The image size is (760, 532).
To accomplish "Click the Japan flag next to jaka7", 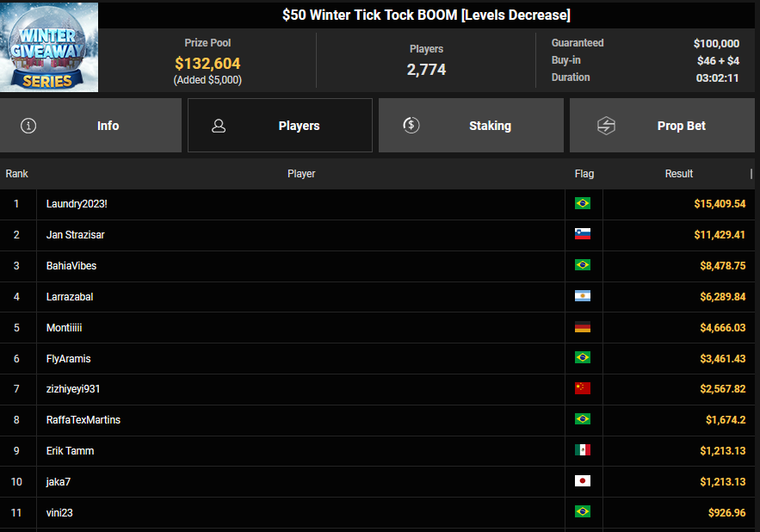I will click(583, 482).
